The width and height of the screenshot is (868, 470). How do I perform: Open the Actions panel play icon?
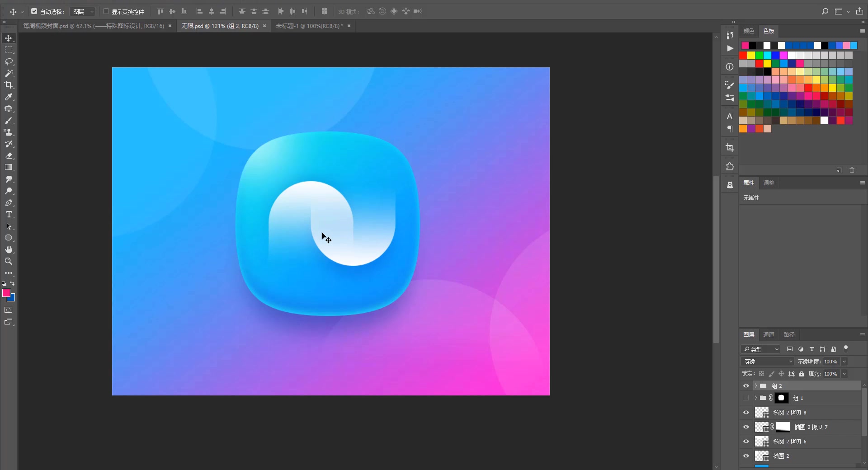pyautogui.click(x=730, y=48)
